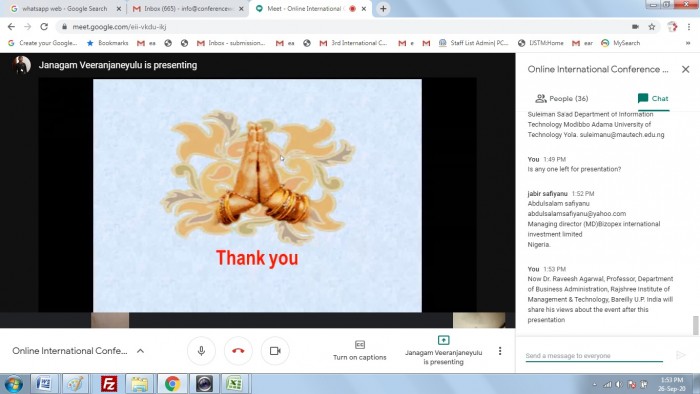Turn off the camera in Meet
700x394 pixels.
(275, 351)
